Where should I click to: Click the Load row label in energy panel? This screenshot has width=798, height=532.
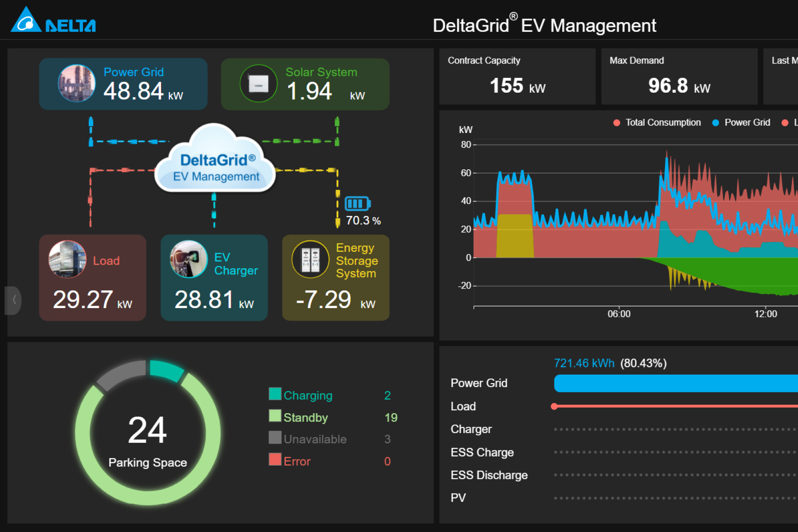(463, 407)
